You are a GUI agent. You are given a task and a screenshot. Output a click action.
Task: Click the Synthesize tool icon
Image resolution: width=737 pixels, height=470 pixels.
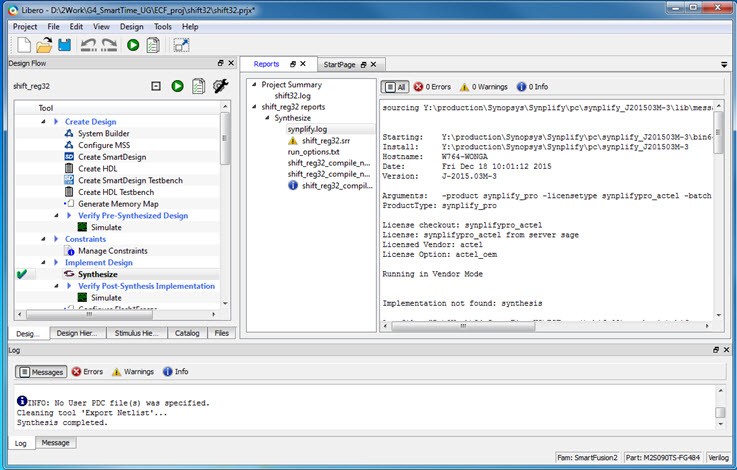coord(69,273)
